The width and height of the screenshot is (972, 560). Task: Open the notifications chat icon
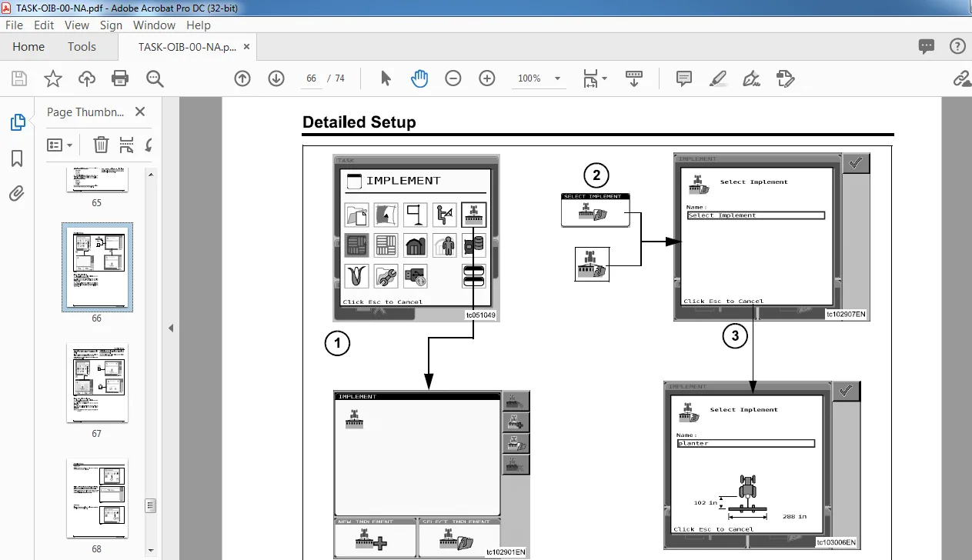click(x=927, y=47)
